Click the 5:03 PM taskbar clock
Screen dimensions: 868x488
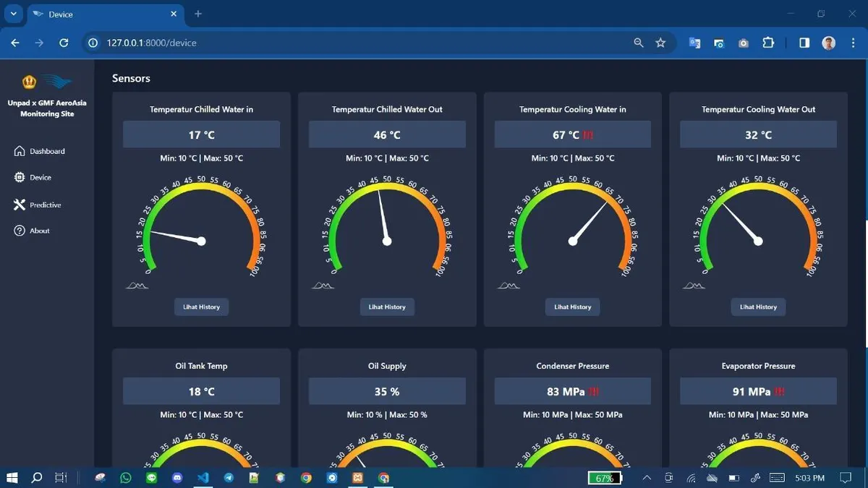809,478
